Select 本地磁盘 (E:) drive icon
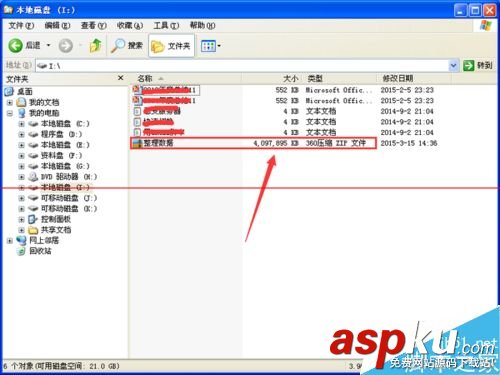The image size is (500, 375). point(33,145)
